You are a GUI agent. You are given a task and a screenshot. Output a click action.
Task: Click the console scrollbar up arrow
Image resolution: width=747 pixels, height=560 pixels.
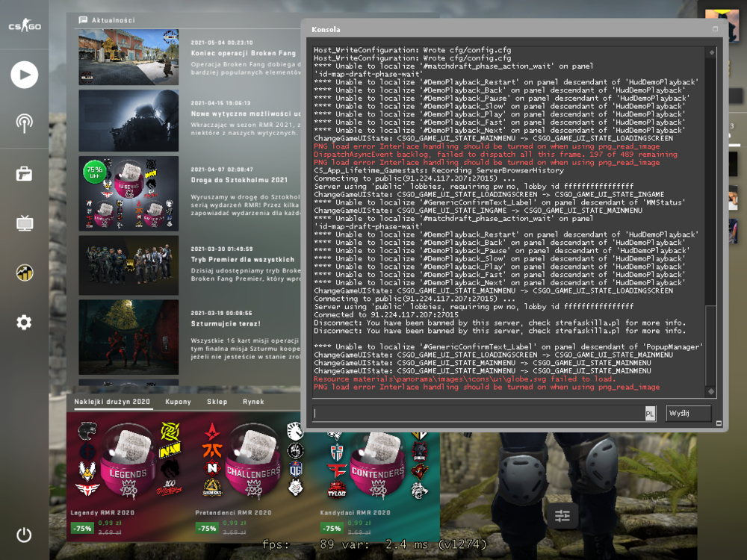(x=711, y=52)
